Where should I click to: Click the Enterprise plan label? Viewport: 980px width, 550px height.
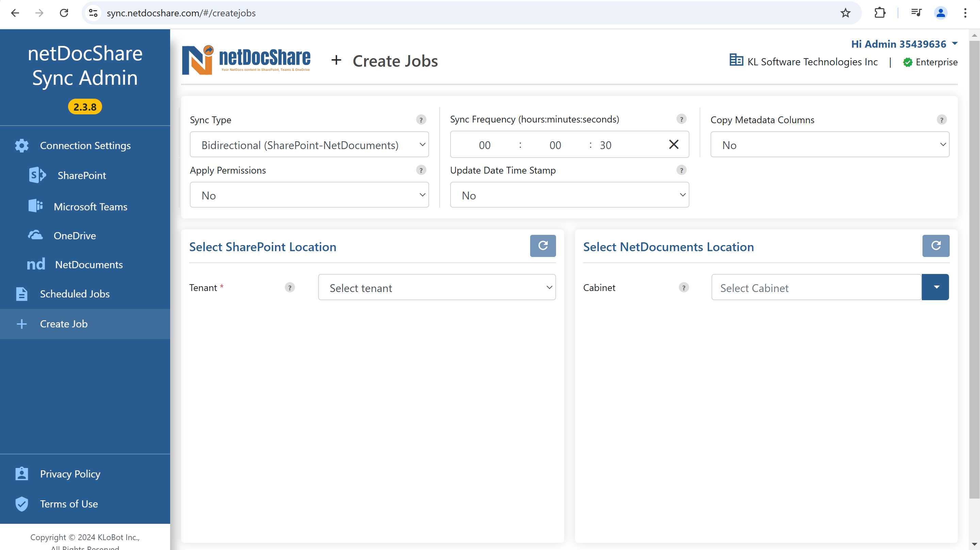click(x=936, y=62)
